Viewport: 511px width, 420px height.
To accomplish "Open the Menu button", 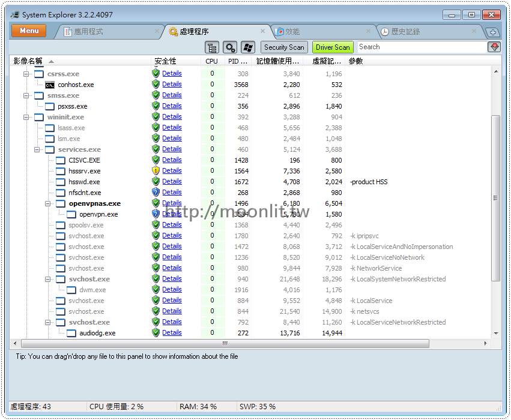I will click(28, 31).
